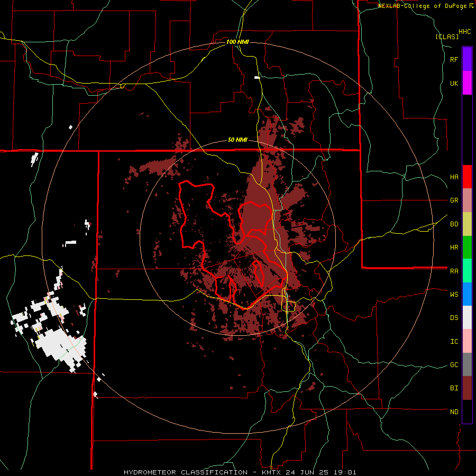Click the [CLAS] units label
The height and width of the screenshot is (476, 476).
pyautogui.click(x=447, y=37)
